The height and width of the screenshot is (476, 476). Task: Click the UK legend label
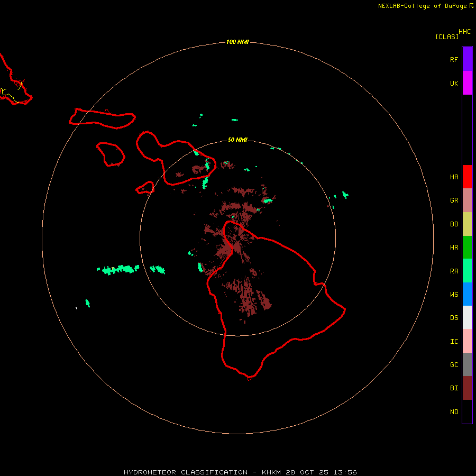click(x=454, y=84)
